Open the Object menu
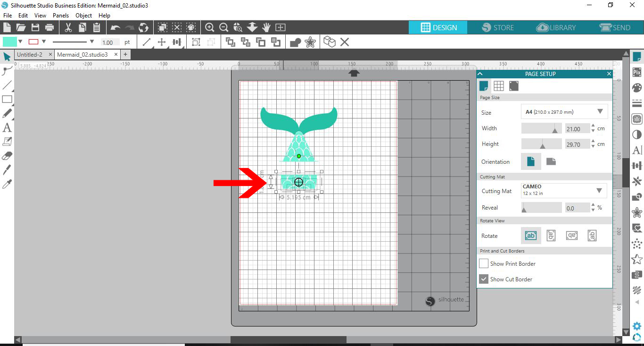Screen dimensions: 644x346 click(x=84, y=15)
